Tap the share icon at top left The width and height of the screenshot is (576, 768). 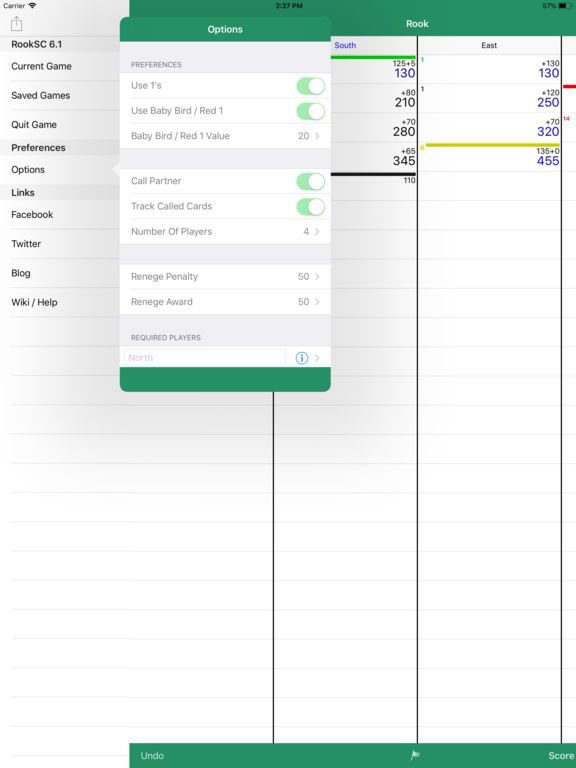(x=17, y=23)
